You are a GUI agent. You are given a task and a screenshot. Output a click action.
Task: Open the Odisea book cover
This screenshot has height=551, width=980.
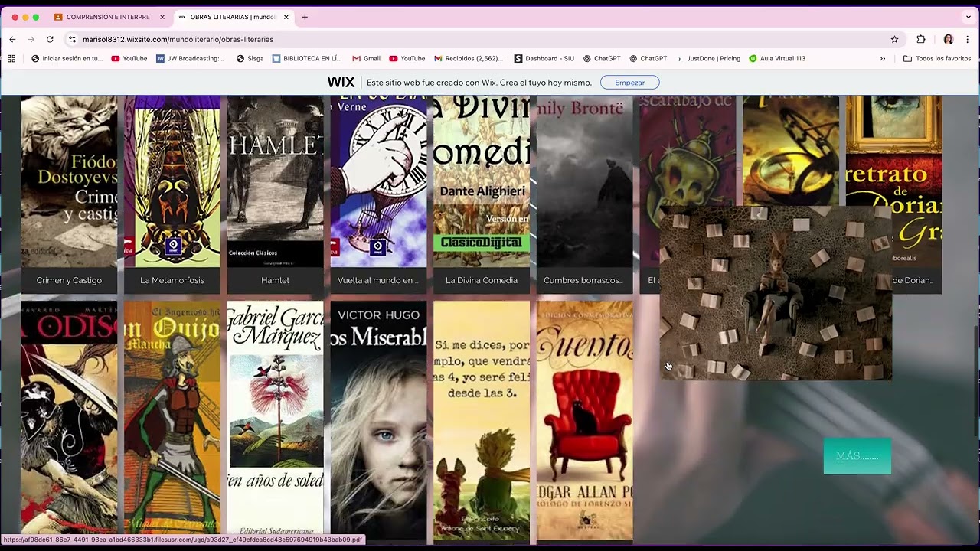[x=69, y=421]
